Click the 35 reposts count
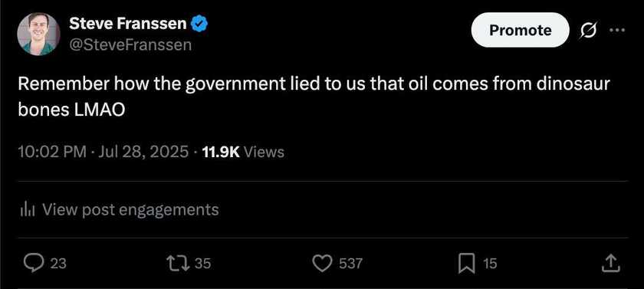Viewport: 644px width, 289px height. [202, 263]
